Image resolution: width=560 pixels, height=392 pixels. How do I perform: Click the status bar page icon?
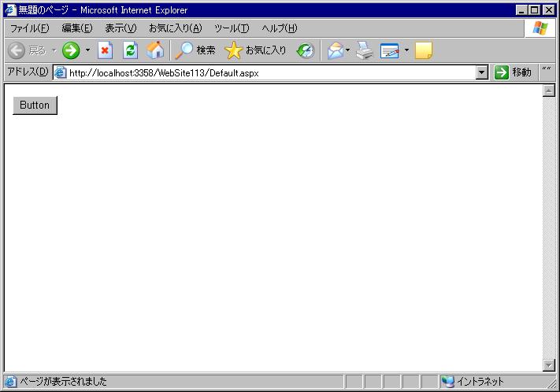(x=10, y=382)
